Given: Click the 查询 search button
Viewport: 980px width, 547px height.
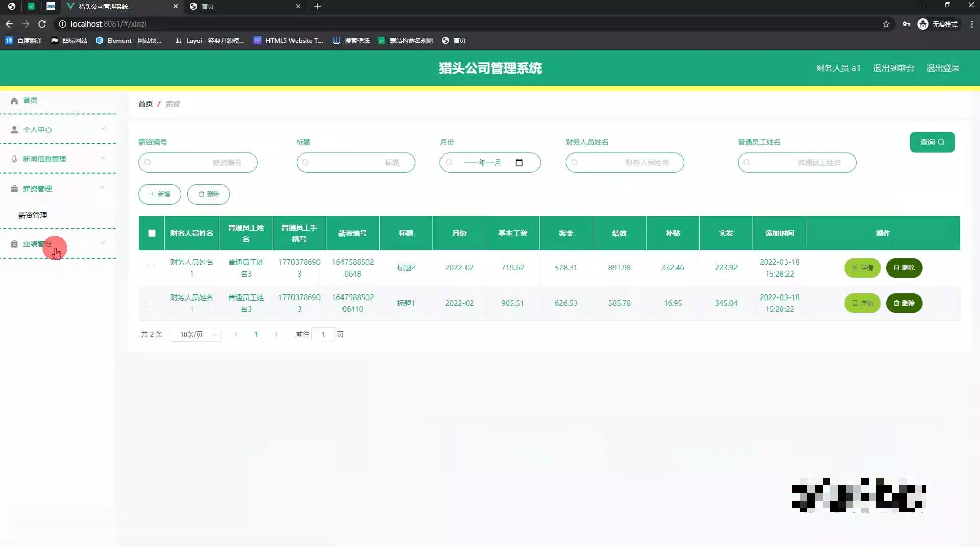Looking at the screenshot, I should pos(932,142).
